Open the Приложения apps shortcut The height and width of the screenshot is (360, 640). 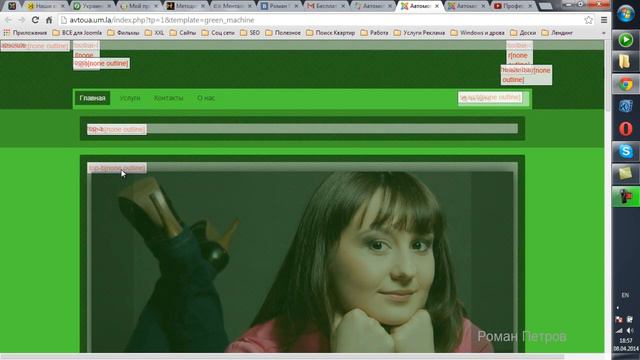25,33
